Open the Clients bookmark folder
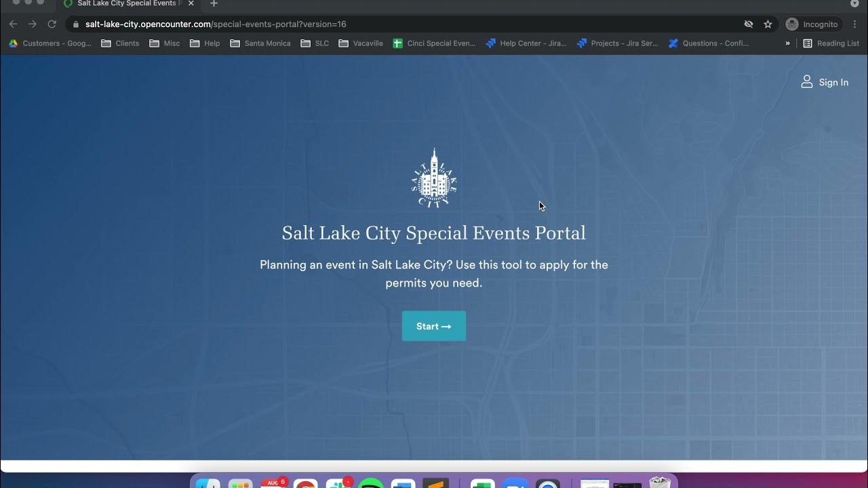This screenshot has height=488, width=868. 120,43
